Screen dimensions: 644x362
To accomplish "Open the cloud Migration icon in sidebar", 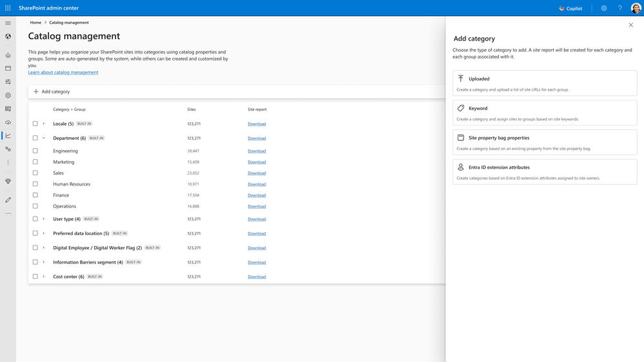I will pyautogui.click(x=8, y=122).
